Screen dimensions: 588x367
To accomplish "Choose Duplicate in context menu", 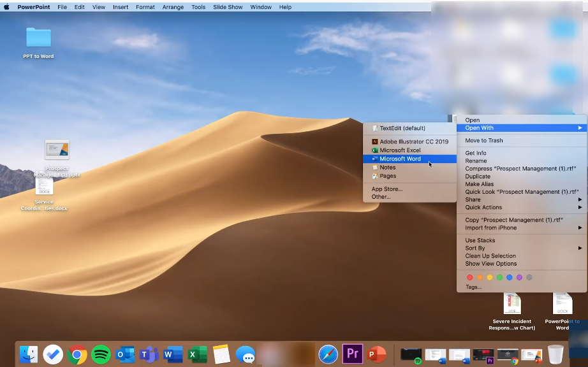I will pos(522,176).
